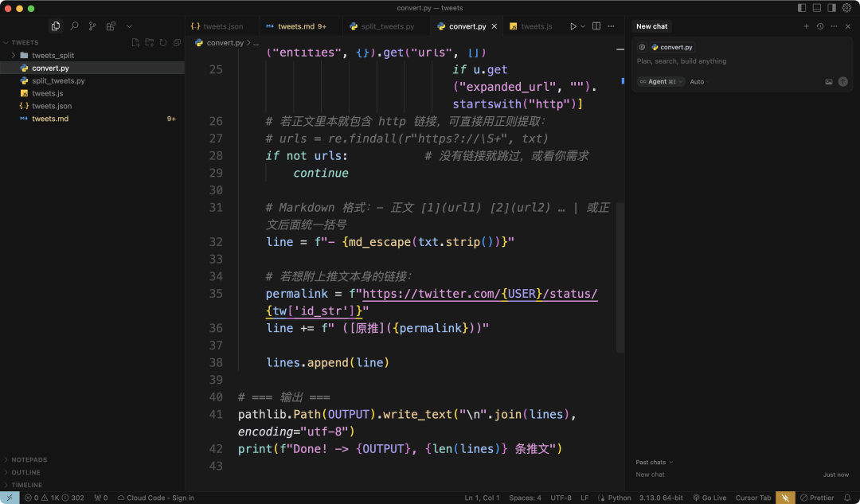The width and height of the screenshot is (860, 504).
Task: Open editor More Actions ellipsis menu
Action: pos(611,26)
